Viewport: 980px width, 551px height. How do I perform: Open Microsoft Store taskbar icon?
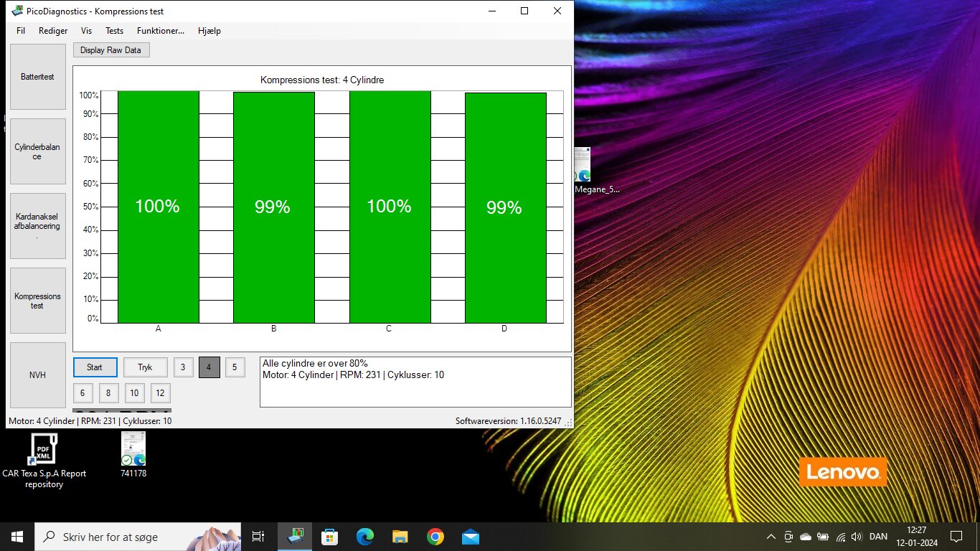[330, 537]
